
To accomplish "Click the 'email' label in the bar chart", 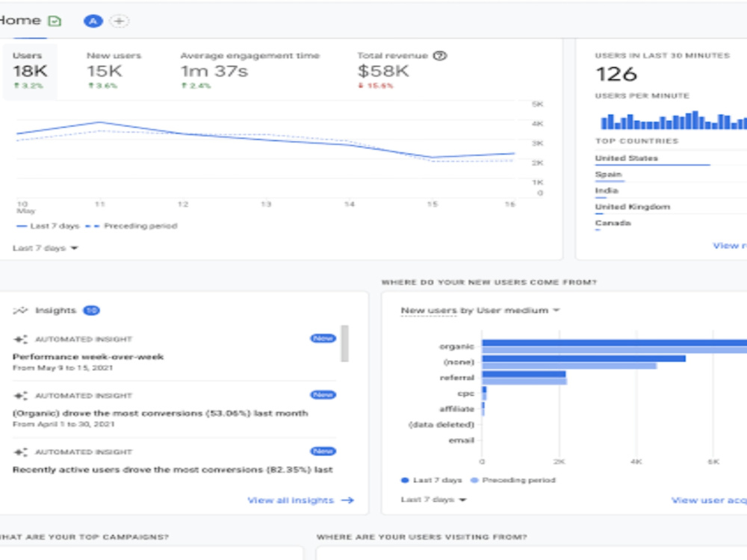I will pos(461,440).
